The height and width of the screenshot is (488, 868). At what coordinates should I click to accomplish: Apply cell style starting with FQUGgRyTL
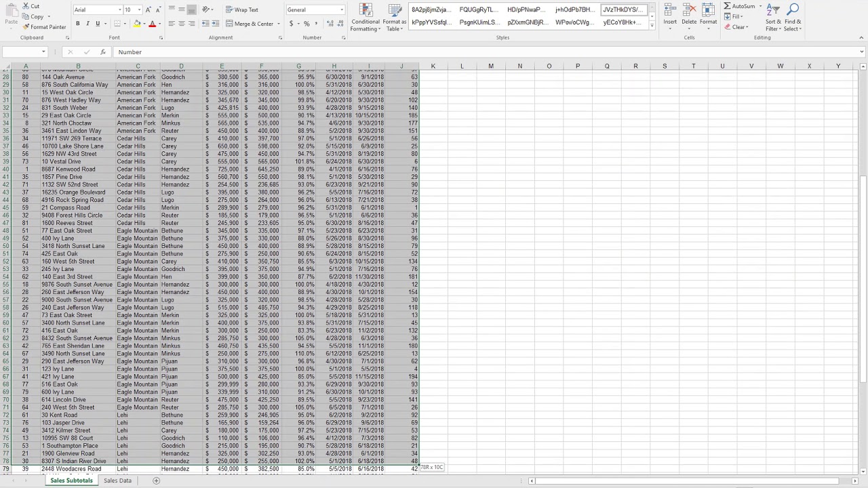pyautogui.click(x=478, y=10)
